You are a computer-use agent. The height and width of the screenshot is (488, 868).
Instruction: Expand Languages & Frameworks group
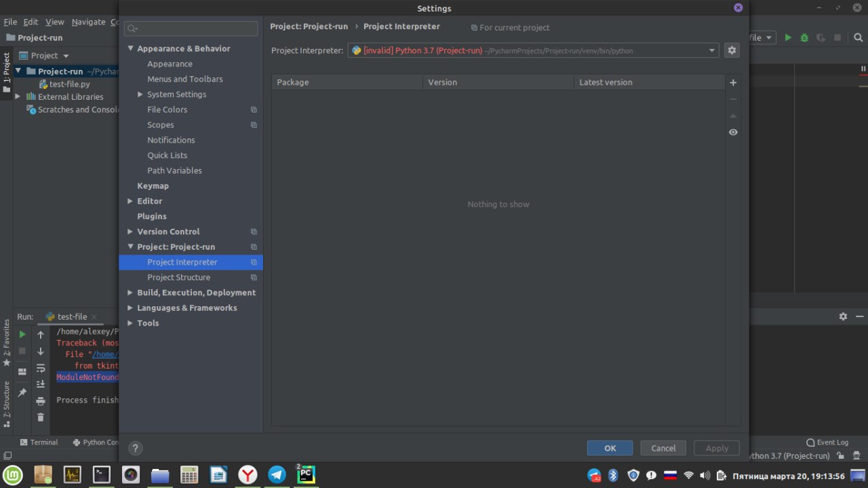click(131, 308)
